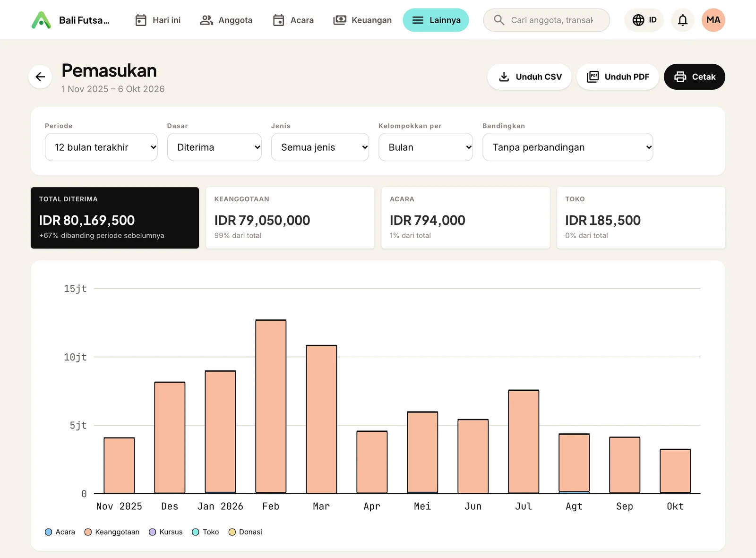Download report with Unduh PDF
The image size is (756, 558).
[618, 77]
